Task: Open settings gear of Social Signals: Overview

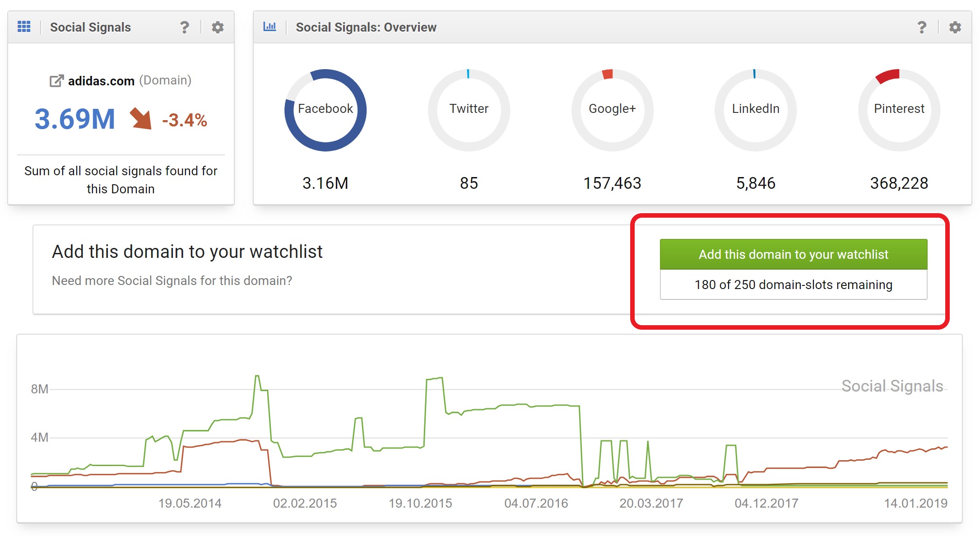Action: point(955,27)
